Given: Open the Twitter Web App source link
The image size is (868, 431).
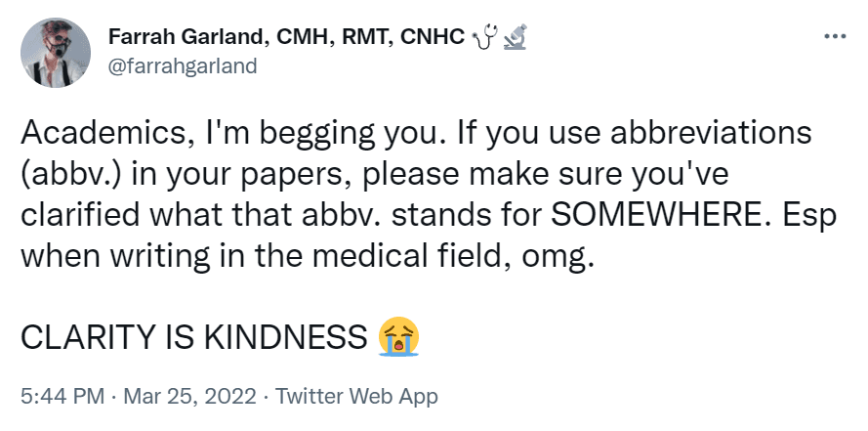Looking at the screenshot, I should [357, 397].
